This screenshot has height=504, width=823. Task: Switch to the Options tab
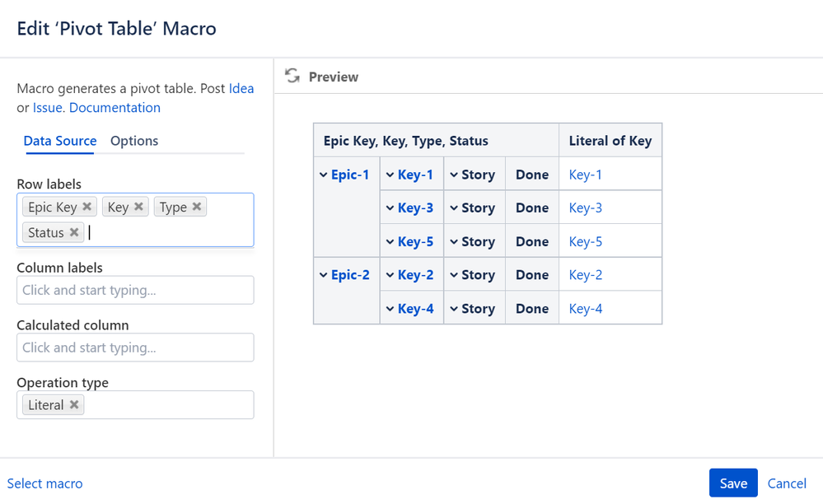134,141
